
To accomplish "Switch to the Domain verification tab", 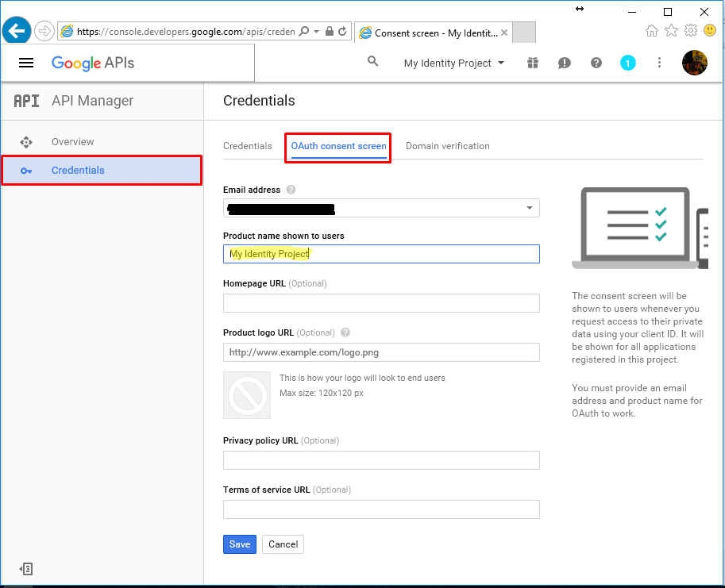I will (448, 146).
